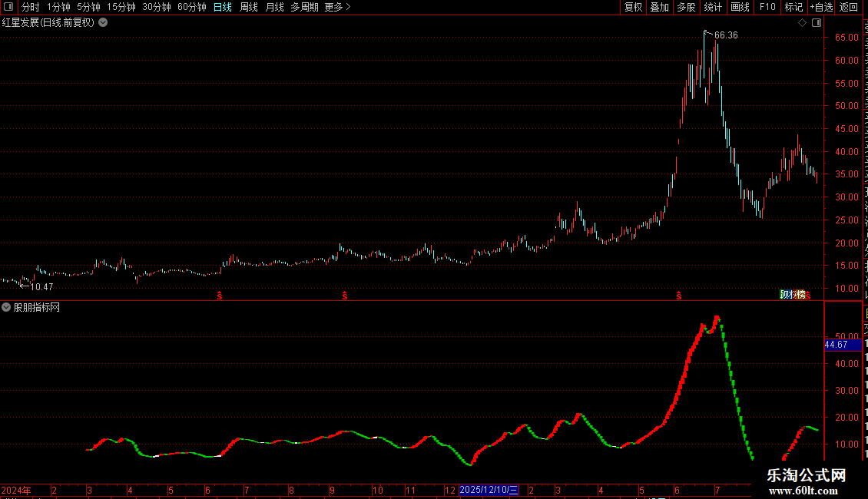Expand the 更多 period options

tap(337, 7)
